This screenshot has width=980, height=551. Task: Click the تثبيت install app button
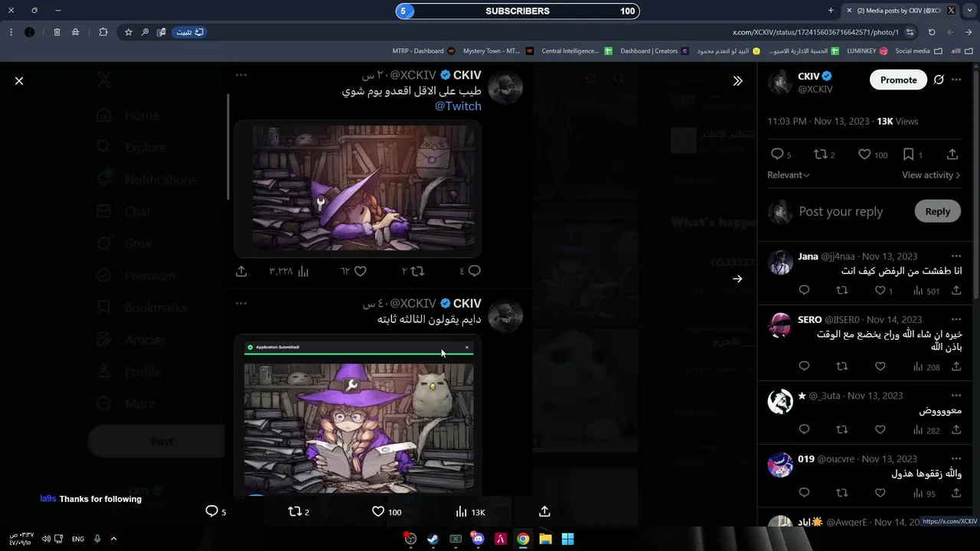[x=189, y=32]
